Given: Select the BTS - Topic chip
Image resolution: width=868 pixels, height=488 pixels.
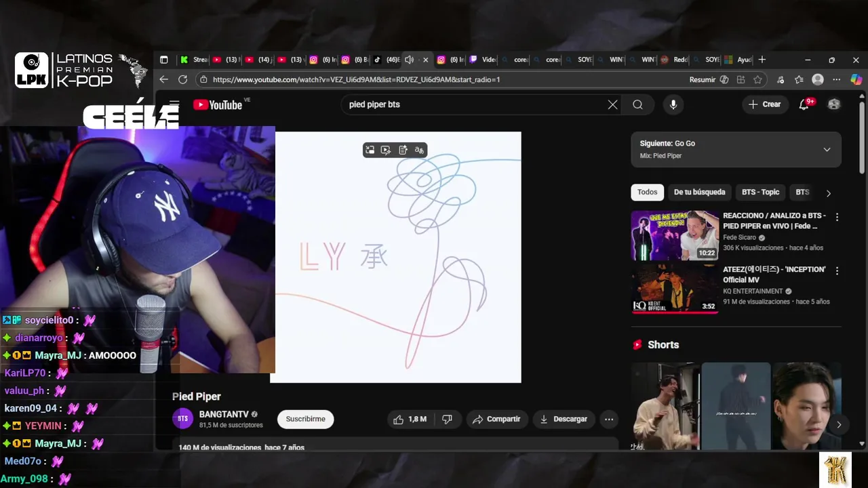Looking at the screenshot, I should point(760,192).
